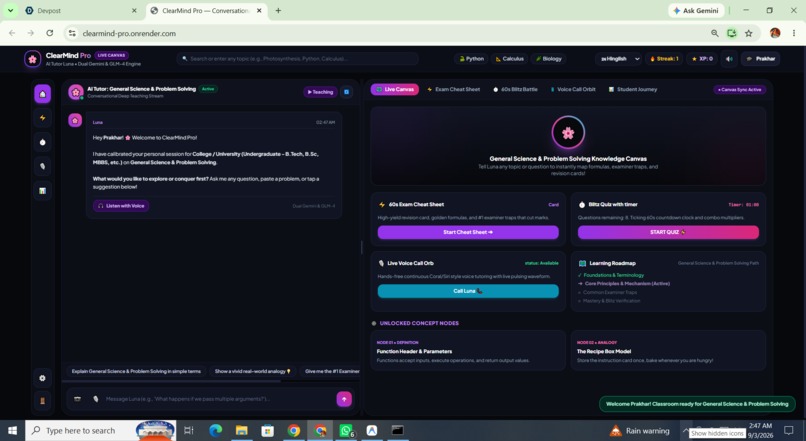Open the Windows Start menu

12,430
